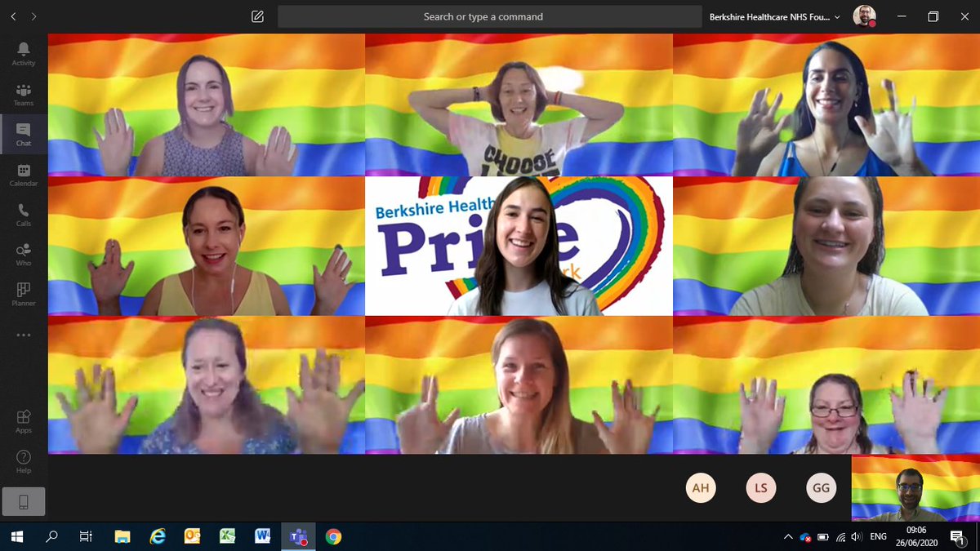980x551 pixels.
Task: Open the battery status tray icon
Action: click(822, 537)
